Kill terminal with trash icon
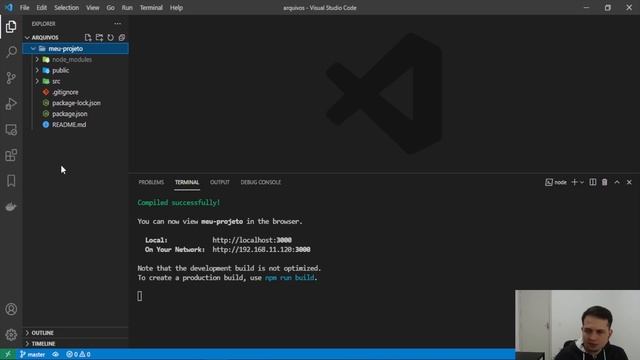This screenshot has height=360, width=640. tap(604, 182)
